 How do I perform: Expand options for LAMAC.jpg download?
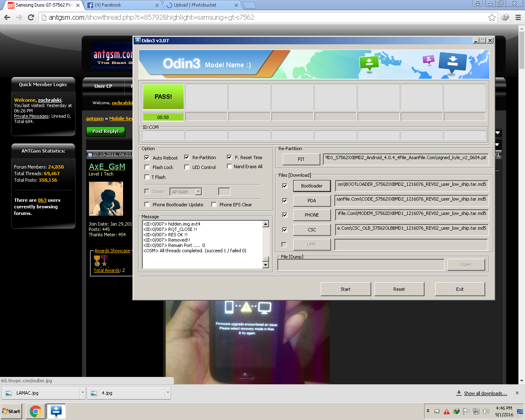coord(82,393)
